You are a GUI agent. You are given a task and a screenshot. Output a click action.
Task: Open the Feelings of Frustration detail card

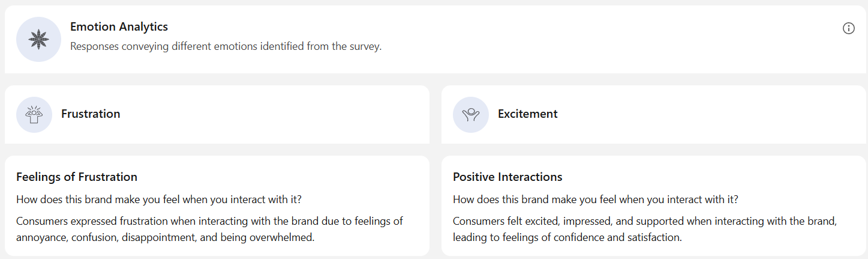click(217, 206)
